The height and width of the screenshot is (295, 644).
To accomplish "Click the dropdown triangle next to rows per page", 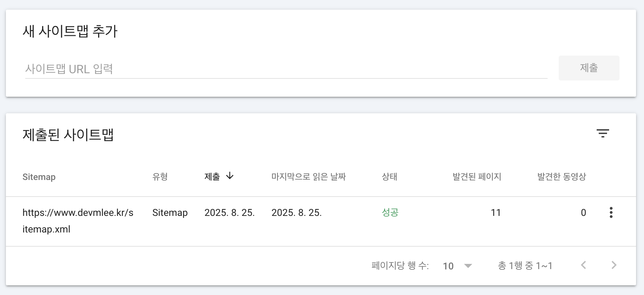I will click(x=468, y=266).
